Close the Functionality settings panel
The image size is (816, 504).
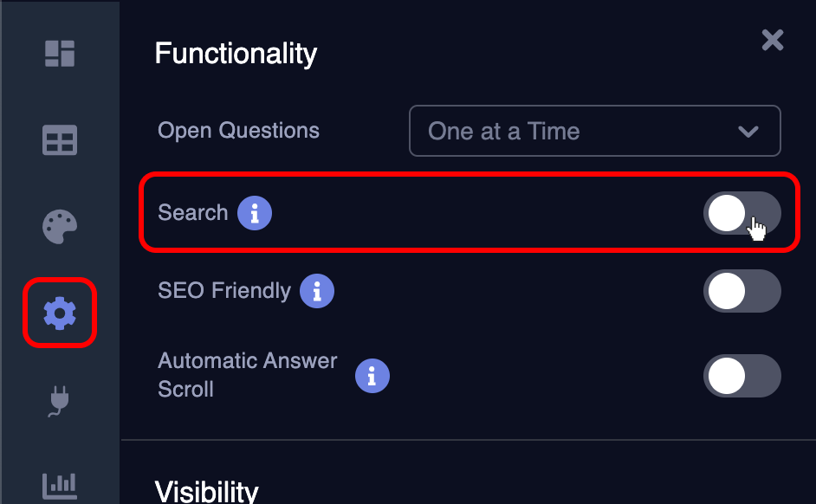(772, 40)
